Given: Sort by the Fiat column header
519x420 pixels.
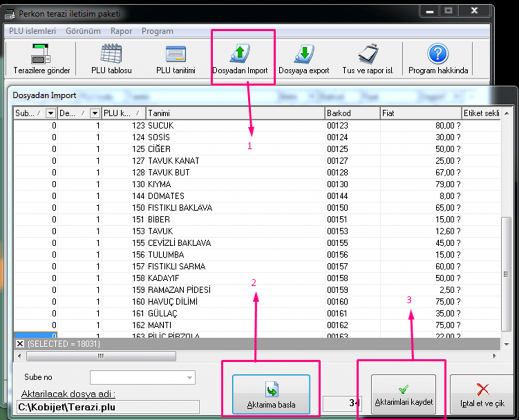Looking at the screenshot, I should click(x=421, y=113).
